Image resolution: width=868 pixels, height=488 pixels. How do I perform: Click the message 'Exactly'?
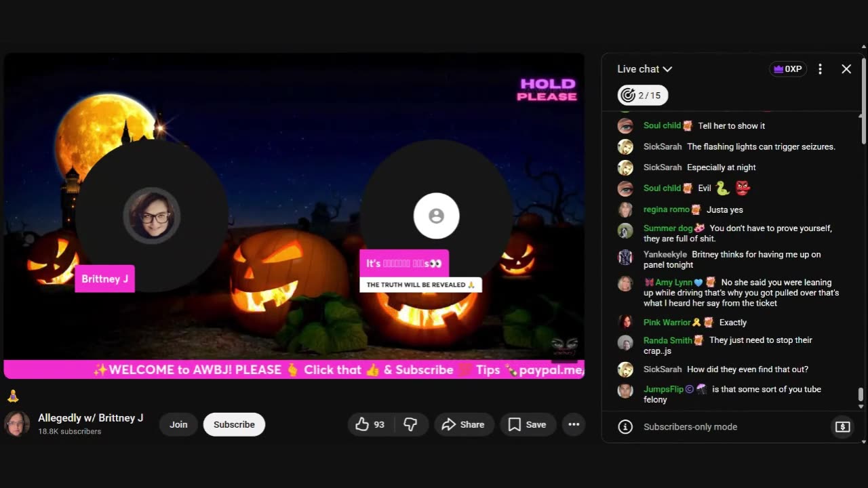733,323
